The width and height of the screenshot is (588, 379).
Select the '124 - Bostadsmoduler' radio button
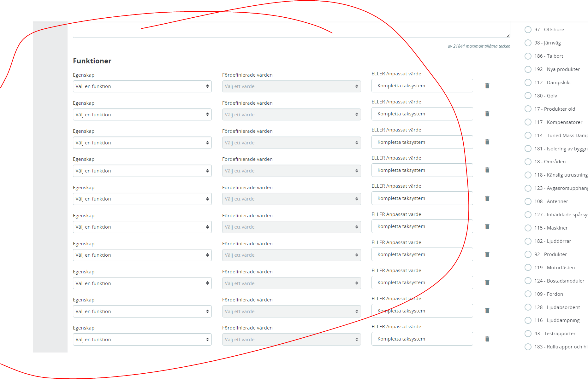(x=528, y=281)
